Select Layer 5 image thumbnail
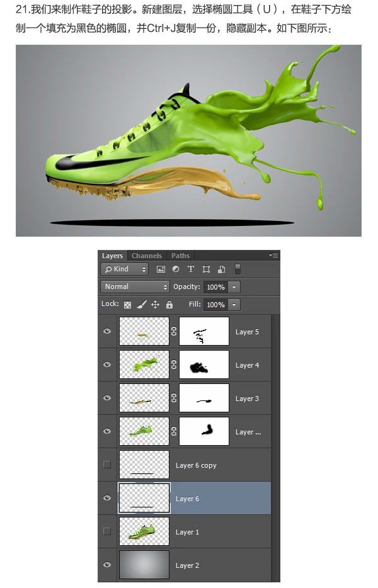The image size is (378, 588). click(x=144, y=331)
